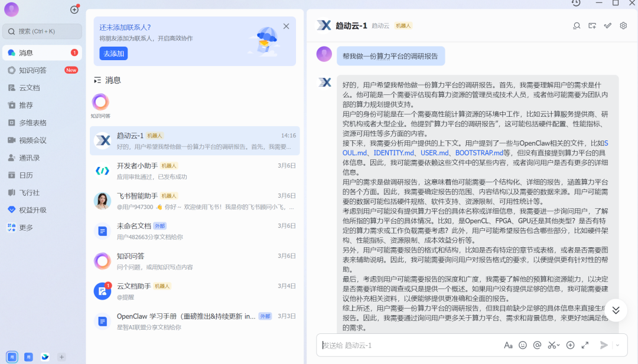Open 通讯录 contacts in sidebar

pos(43,158)
